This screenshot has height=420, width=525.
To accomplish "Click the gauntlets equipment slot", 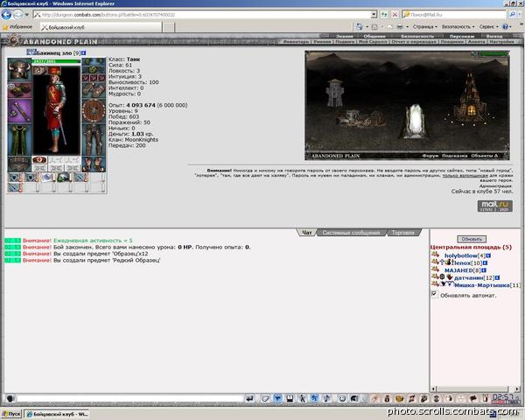I will (94, 90).
